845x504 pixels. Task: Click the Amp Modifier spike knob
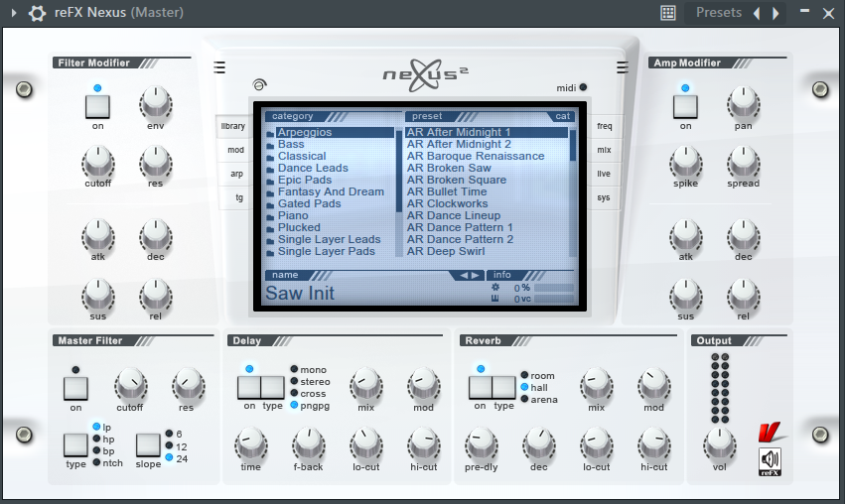click(x=685, y=161)
